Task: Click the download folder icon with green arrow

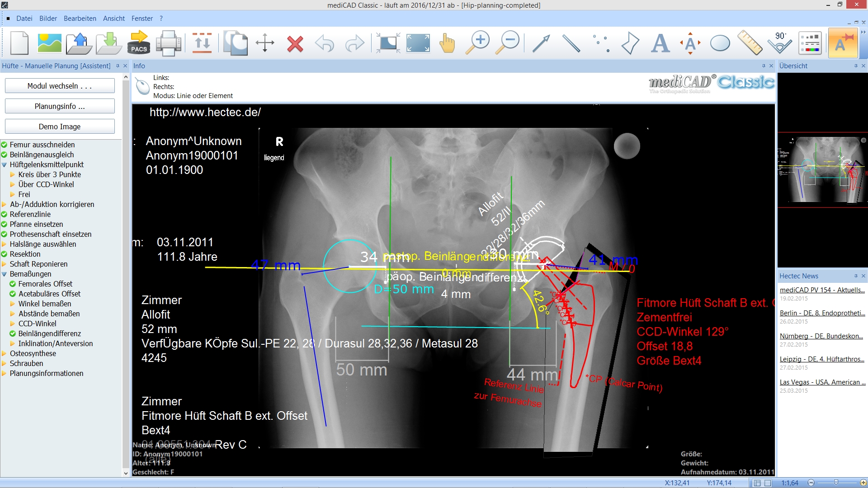Action: tap(108, 43)
